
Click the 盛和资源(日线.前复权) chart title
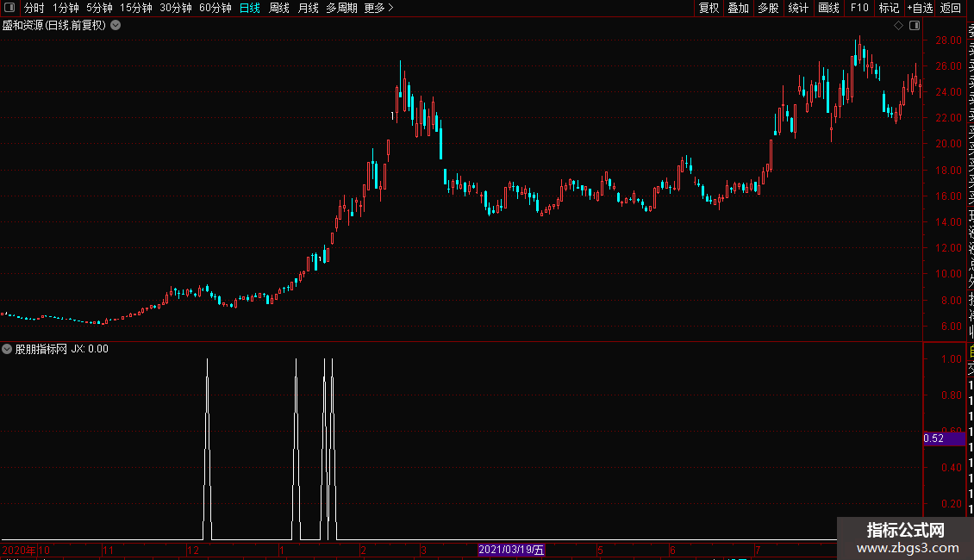pos(54,26)
